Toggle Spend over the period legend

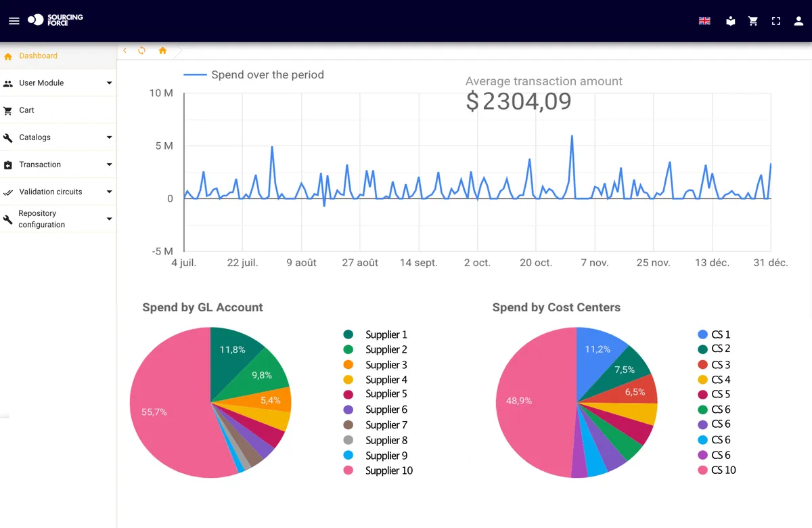point(254,74)
